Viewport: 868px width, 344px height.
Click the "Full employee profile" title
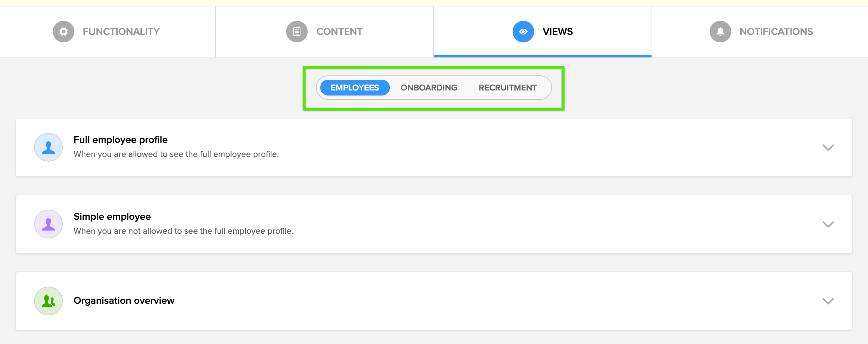click(x=121, y=140)
